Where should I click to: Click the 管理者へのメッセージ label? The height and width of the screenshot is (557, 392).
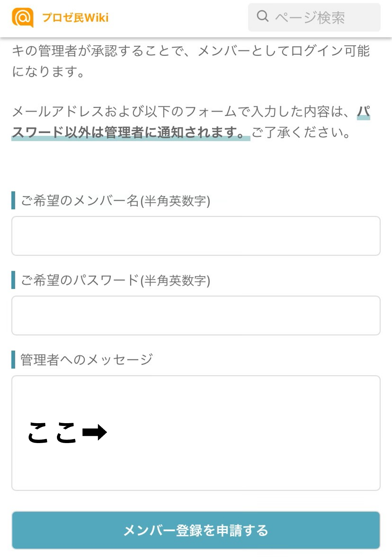click(x=87, y=360)
